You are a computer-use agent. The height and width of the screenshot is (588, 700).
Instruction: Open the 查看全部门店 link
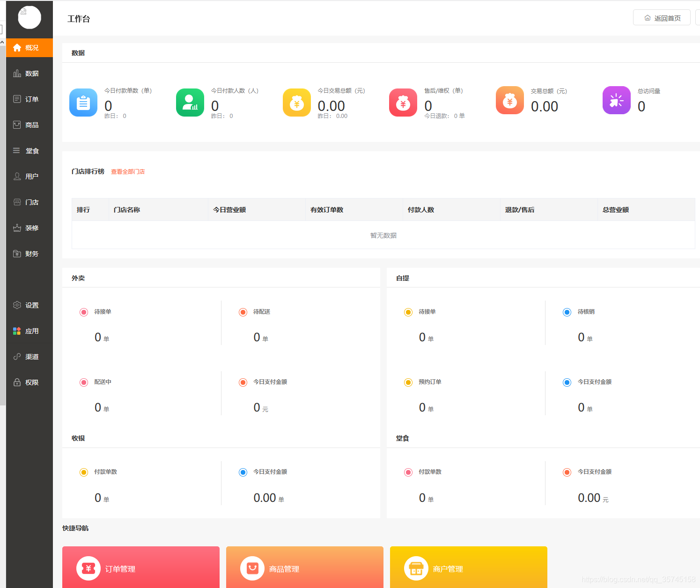128,172
